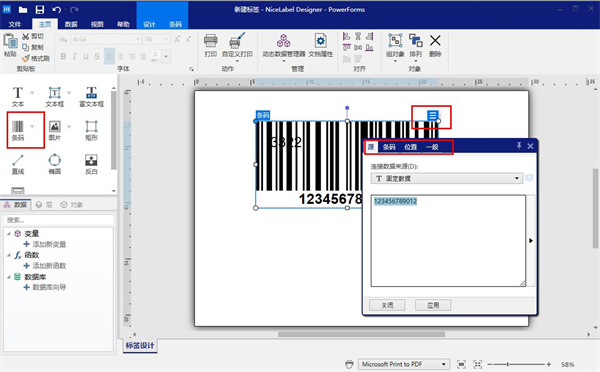Switch to the Design (设计) ribbon tab

point(149,24)
